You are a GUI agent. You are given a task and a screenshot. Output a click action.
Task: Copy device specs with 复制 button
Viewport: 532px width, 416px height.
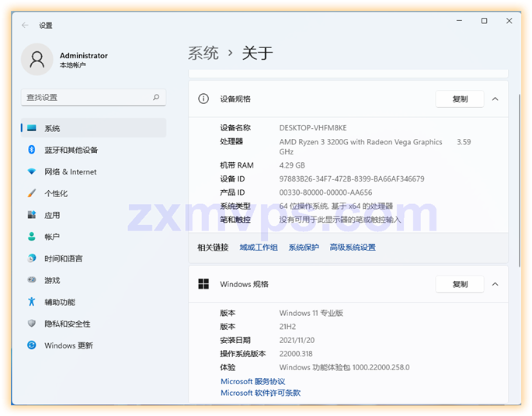(460, 99)
